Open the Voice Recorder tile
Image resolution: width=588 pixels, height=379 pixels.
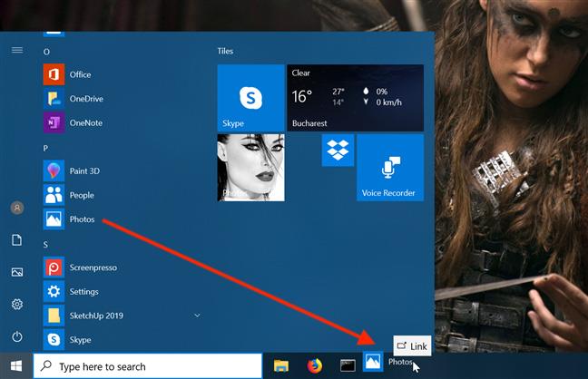tap(390, 168)
